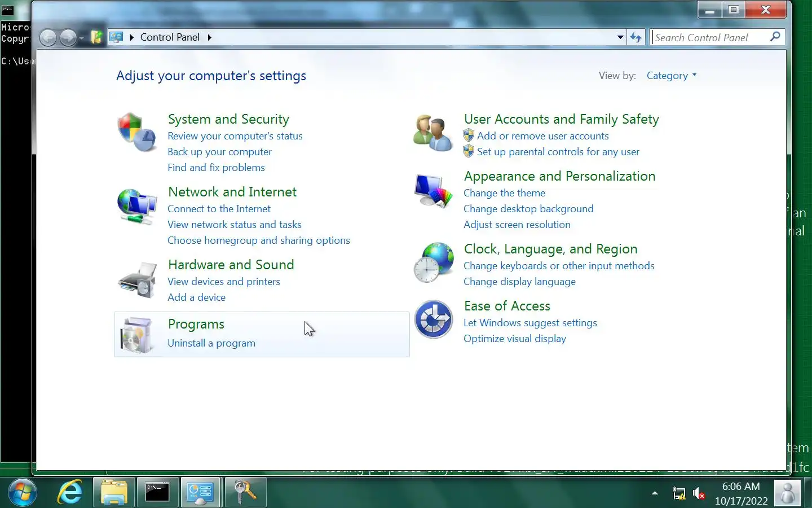Click Adjust screen resolution
The height and width of the screenshot is (508, 812).
pos(517,225)
